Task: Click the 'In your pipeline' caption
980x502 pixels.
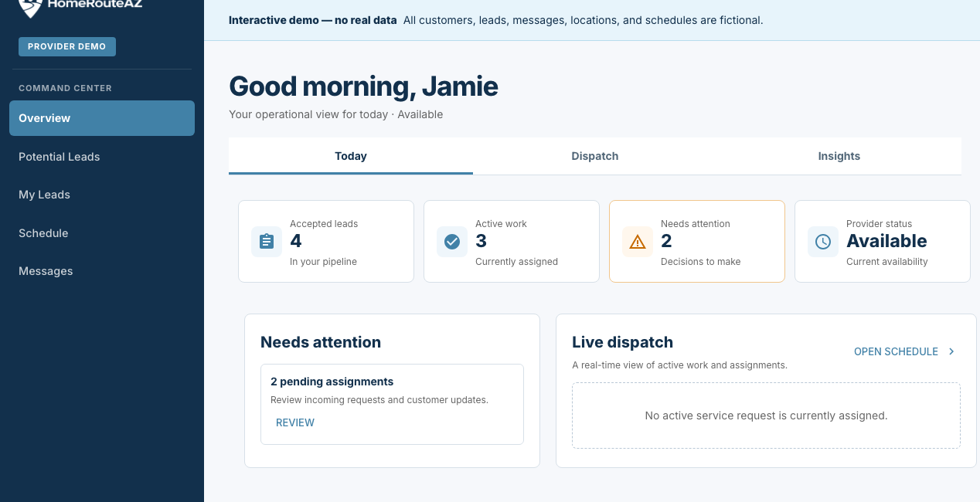Action: [323, 262]
